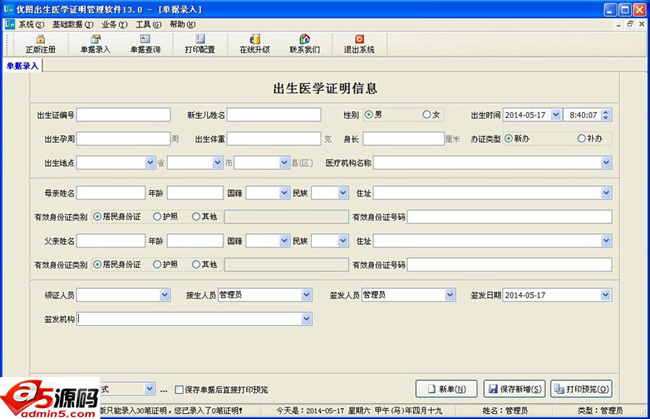
Task: Open the mother's 住址 dropdown
Action: (606, 193)
